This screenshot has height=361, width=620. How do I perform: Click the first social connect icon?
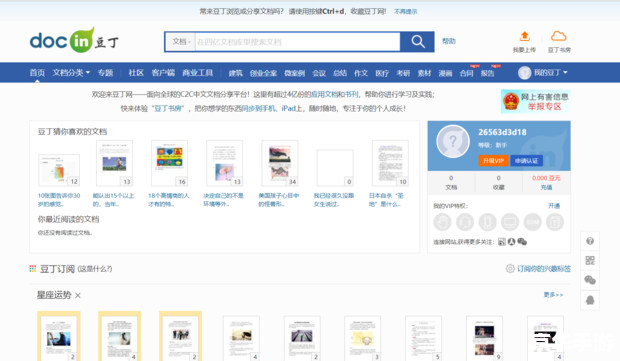(501, 242)
